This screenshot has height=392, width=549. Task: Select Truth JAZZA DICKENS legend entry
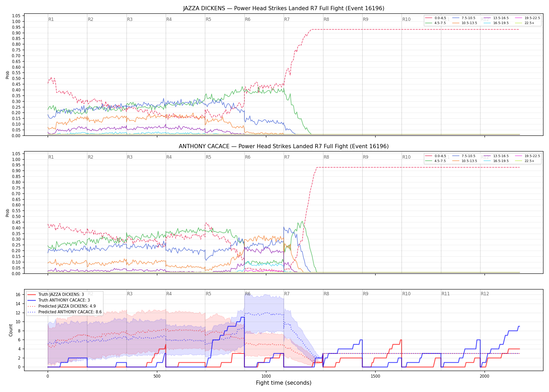pos(56,295)
